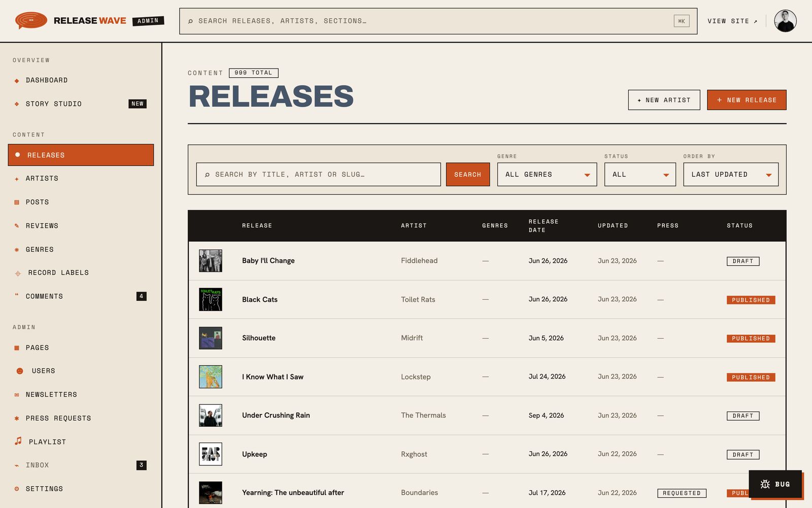Click the NEW badge beside Story Studio

point(138,104)
